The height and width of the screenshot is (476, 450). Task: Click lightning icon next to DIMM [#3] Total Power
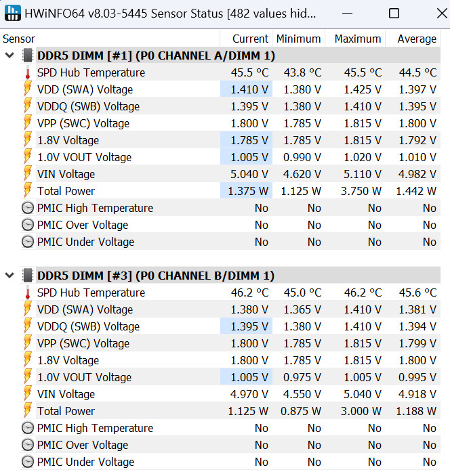point(28,410)
